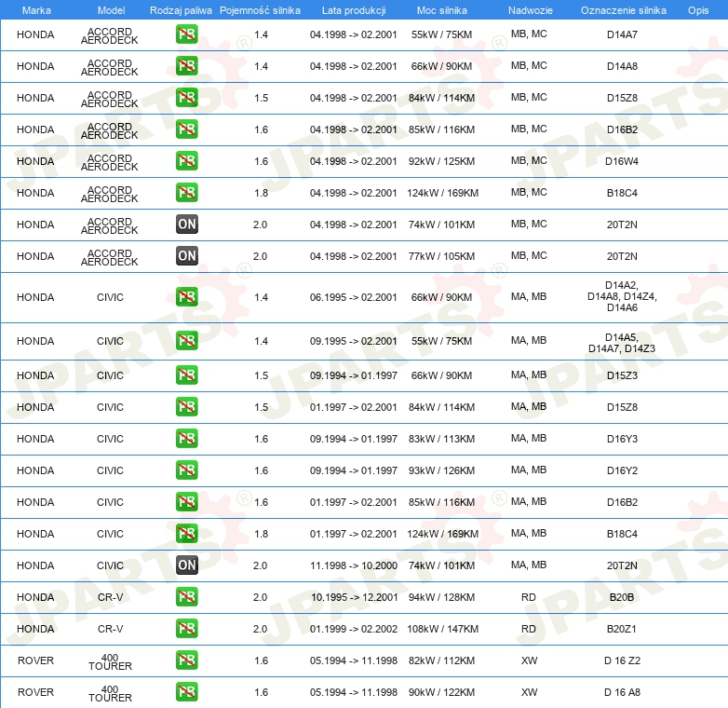
Task: Click the petrol icon in the Accord Aerodeck 124kW / 169KM row
Action: (x=186, y=192)
